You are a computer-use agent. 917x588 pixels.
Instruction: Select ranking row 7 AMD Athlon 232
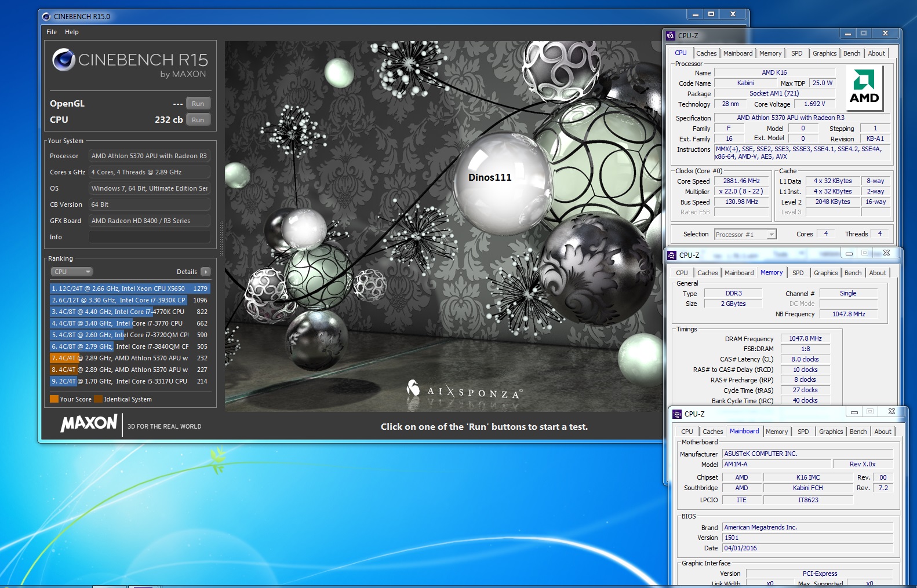[130, 358]
